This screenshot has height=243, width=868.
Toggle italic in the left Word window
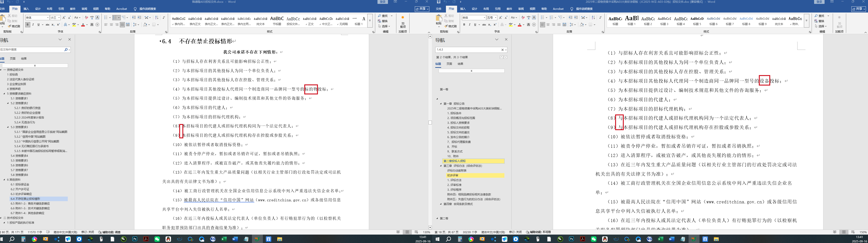coord(33,25)
